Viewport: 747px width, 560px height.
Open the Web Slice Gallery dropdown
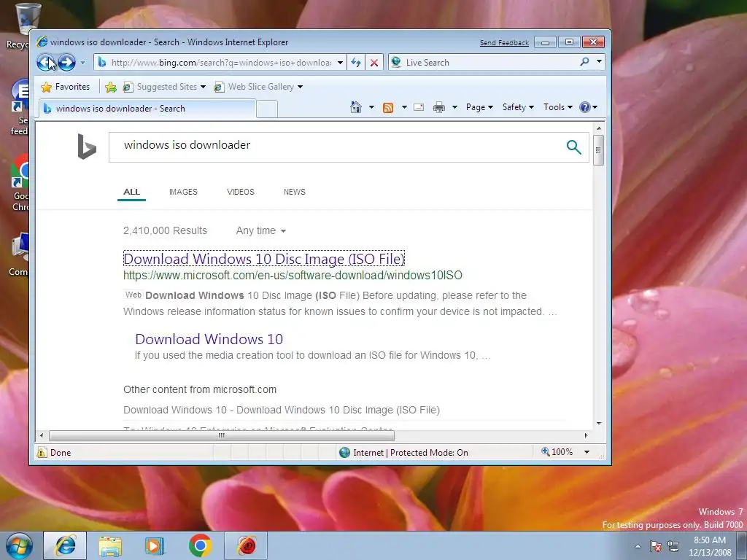259,87
